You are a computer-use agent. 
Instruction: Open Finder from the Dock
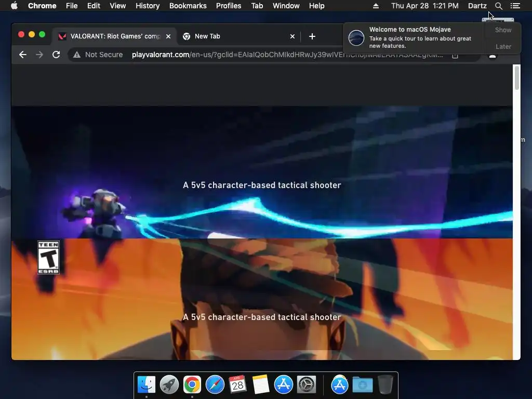coord(146,385)
